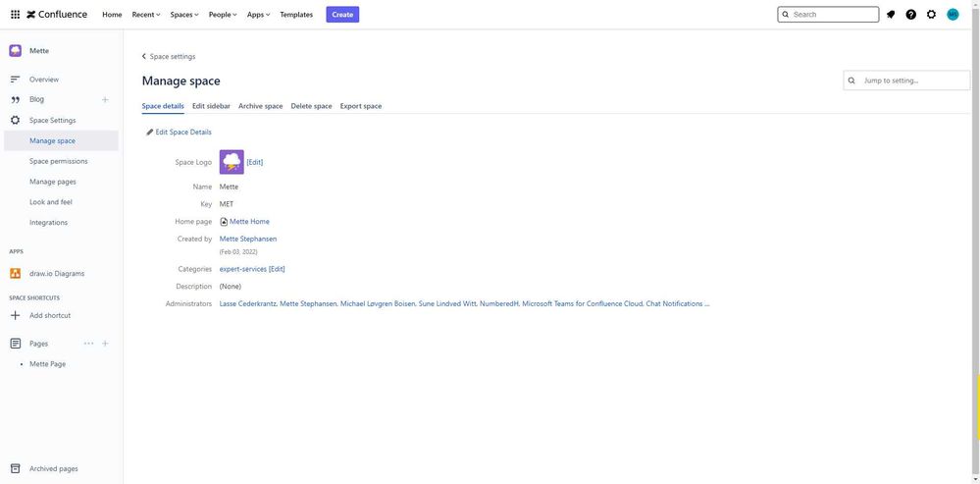Screen dimensions: 980x484
Task: Click the Blog quote icon
Action: pos(16,99)
